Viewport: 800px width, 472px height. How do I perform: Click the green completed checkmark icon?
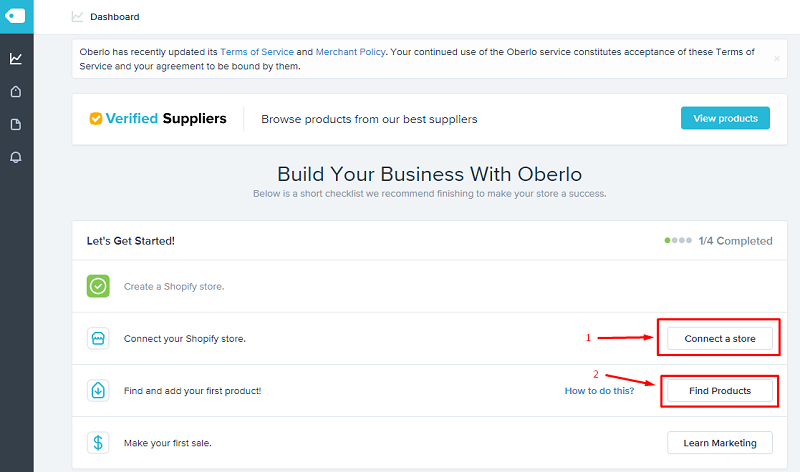click(x=98, y=286)
